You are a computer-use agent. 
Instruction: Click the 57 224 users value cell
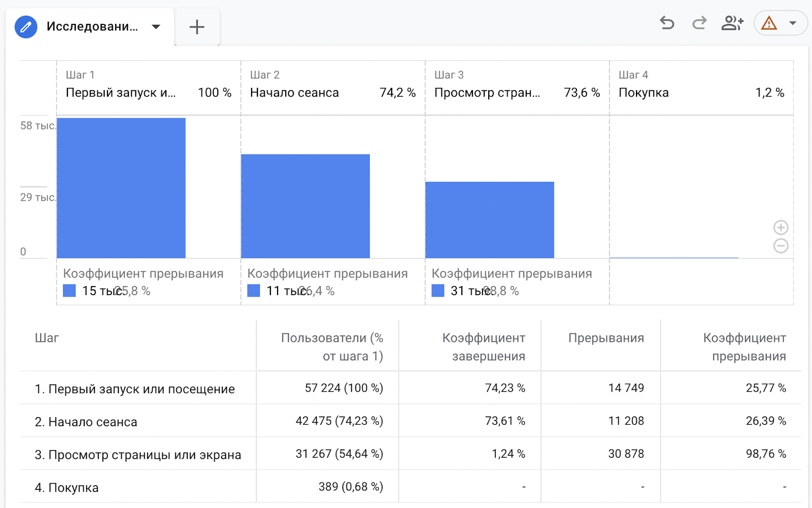click(x=344, y=388)
